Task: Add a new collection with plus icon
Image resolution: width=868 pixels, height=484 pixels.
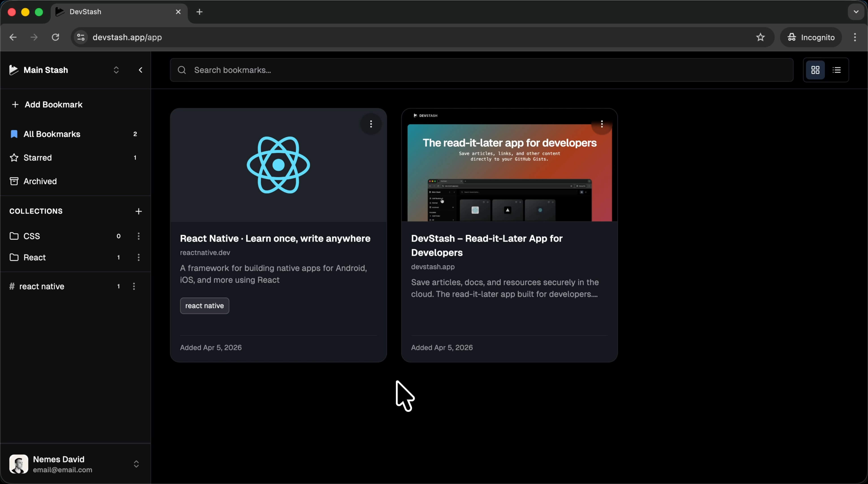Action: tap(139, 211)
